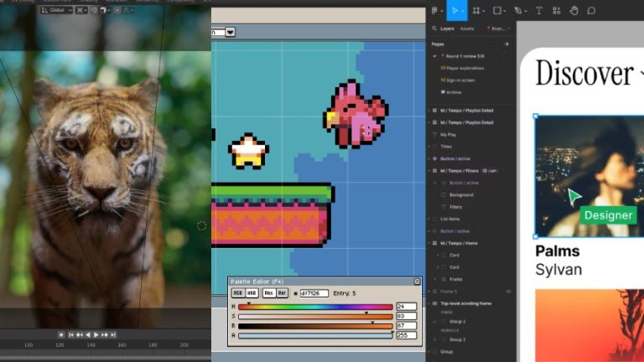The image size is (644, 362).
Task: Select the Frame tool in Figma toolbar
Action: (x=476, y=11)
